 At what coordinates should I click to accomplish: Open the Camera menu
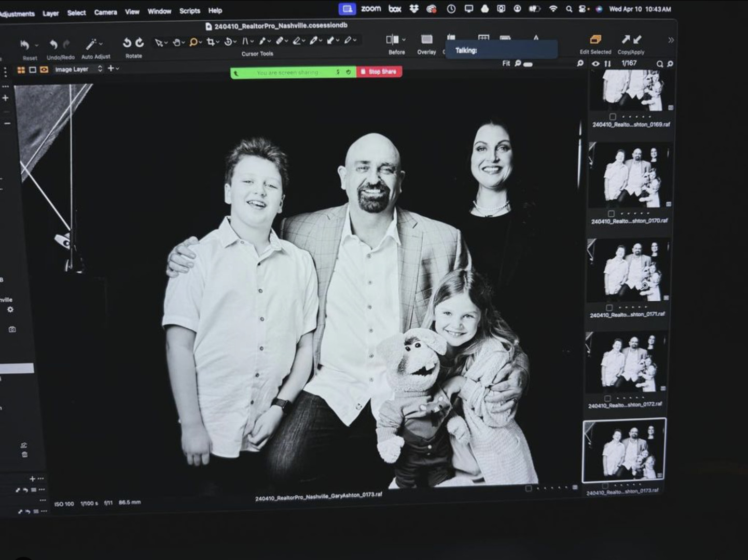point(105,12)
